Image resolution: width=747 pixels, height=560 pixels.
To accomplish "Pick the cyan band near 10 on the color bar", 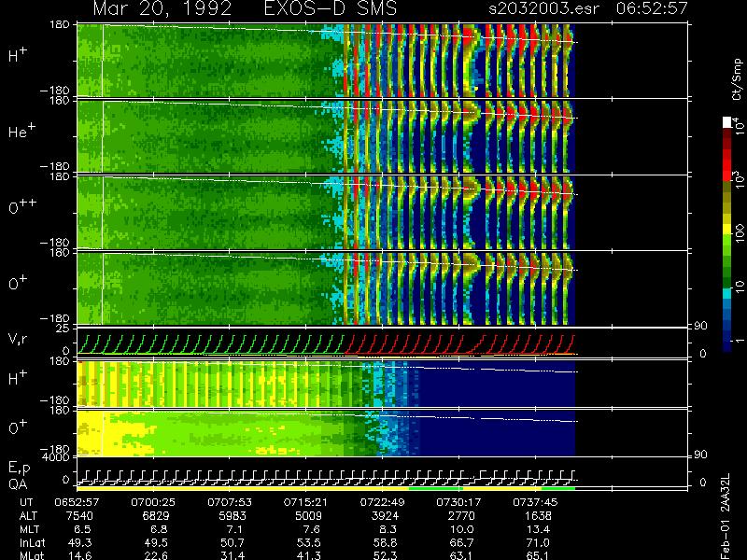I will click(727, 294).
